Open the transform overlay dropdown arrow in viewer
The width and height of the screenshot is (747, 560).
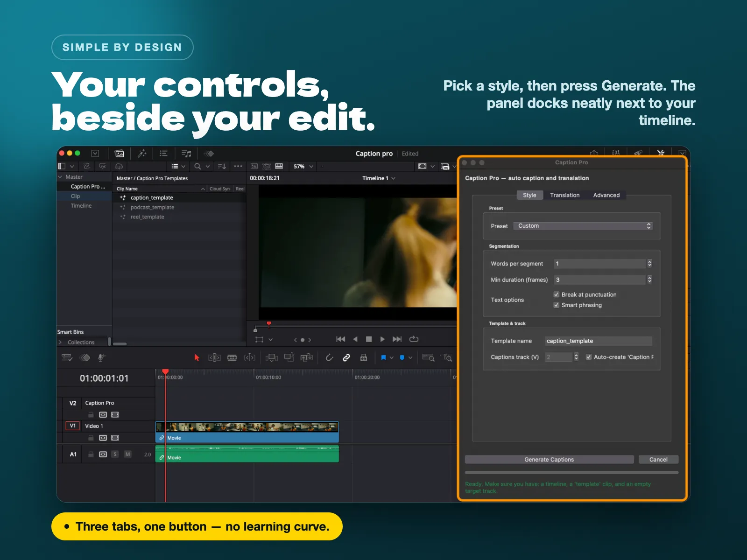coord(271,339)
